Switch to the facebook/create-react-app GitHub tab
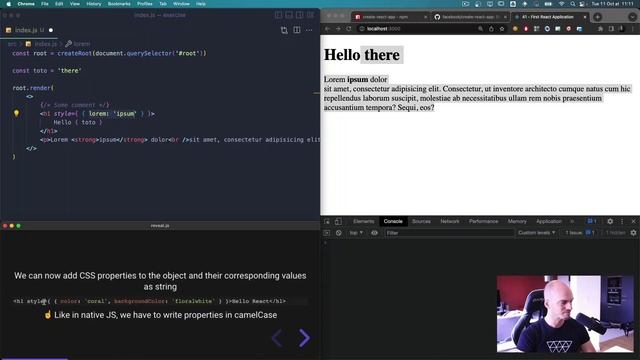 470,17
